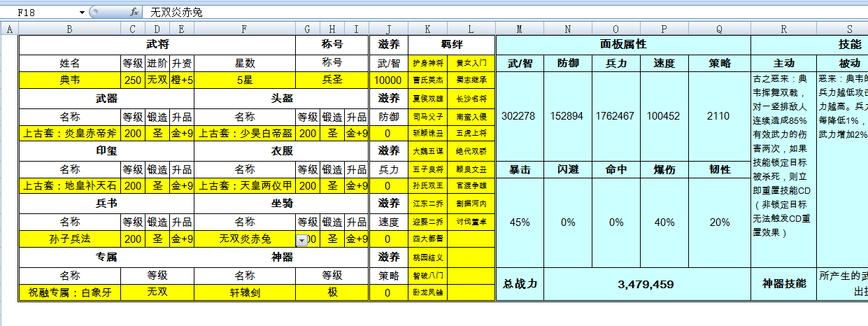The image size is (868, 326).
Task: Select bond cell 司马父子
Action: point(428,115)
